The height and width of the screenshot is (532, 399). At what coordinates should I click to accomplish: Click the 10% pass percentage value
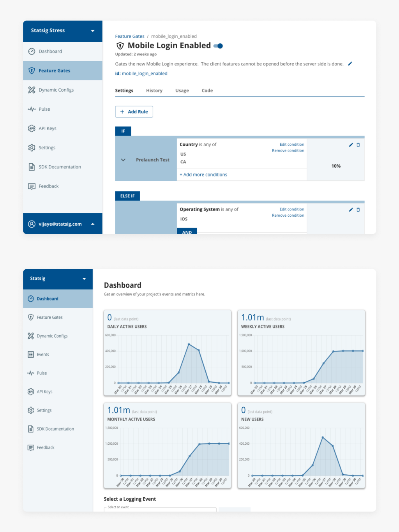click(336, 166)
